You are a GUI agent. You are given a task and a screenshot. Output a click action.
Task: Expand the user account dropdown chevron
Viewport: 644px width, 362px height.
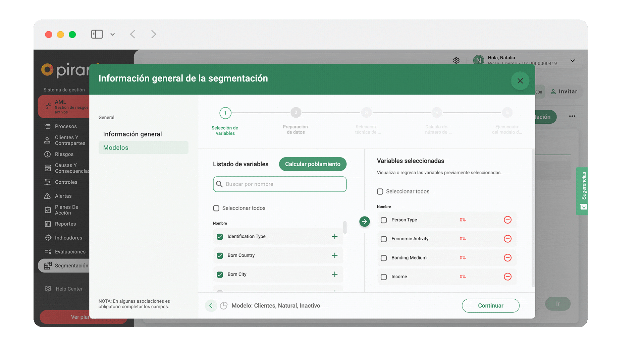(x=573, y=61)
